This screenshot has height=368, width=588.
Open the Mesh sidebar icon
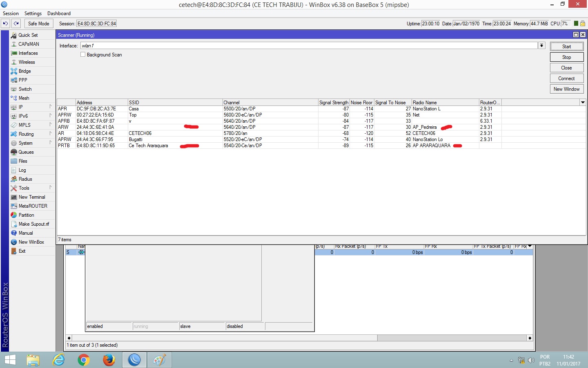14,98
